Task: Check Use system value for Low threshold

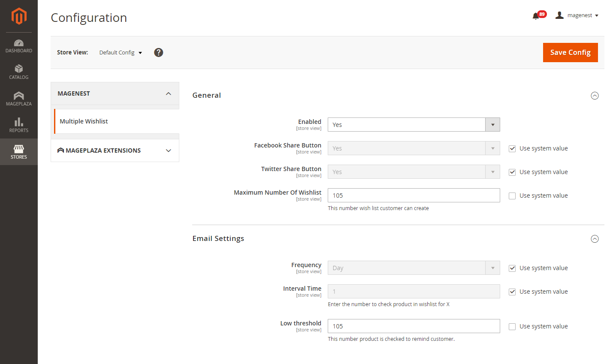Action: click(512, 327)
